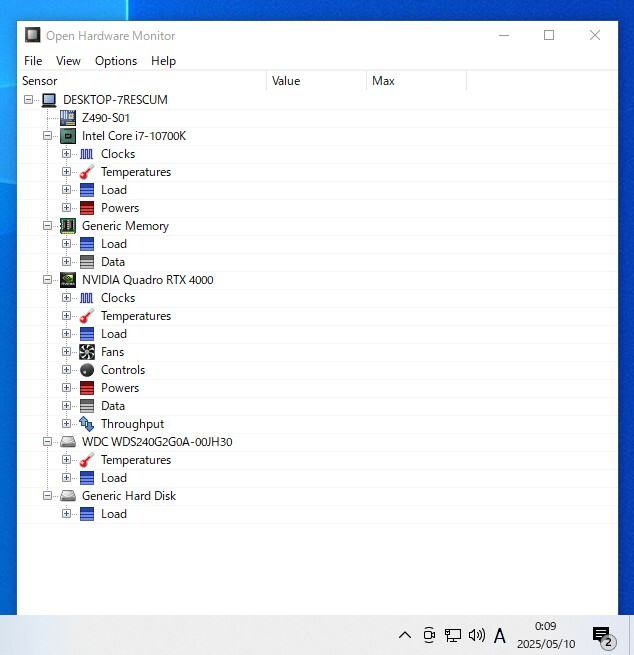634x655 pixels.
Task: Click the Controls knob icon under NVIDIA Quadro
Action: point(87,370)
